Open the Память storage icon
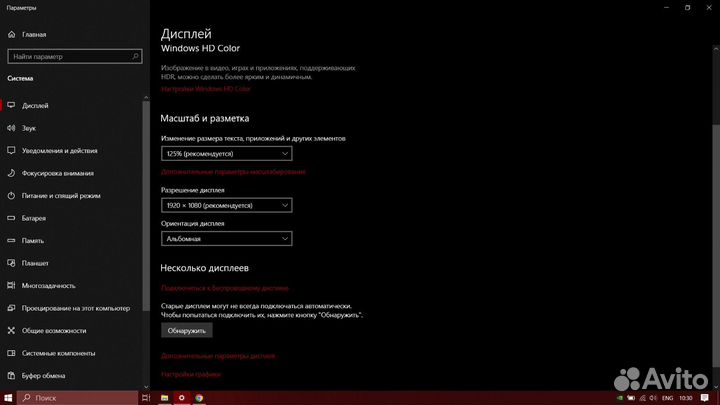The height and width of the screenshot is (405, 720). 11,240
